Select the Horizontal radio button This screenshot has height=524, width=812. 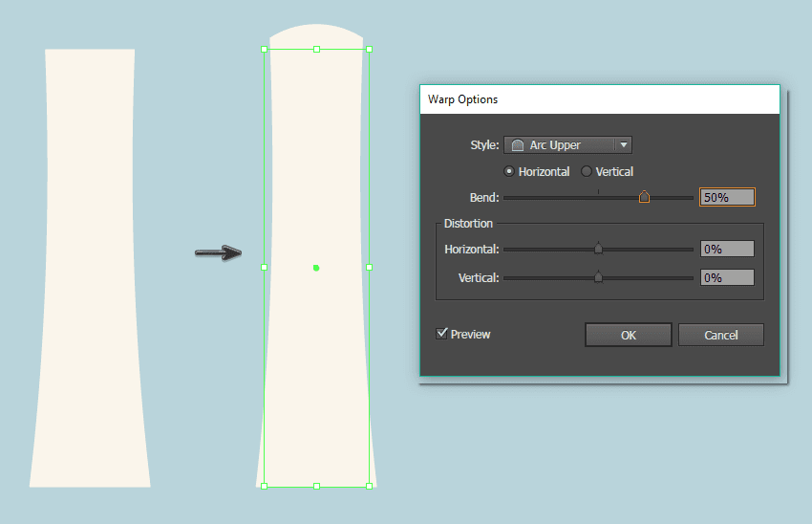[509, 171]
